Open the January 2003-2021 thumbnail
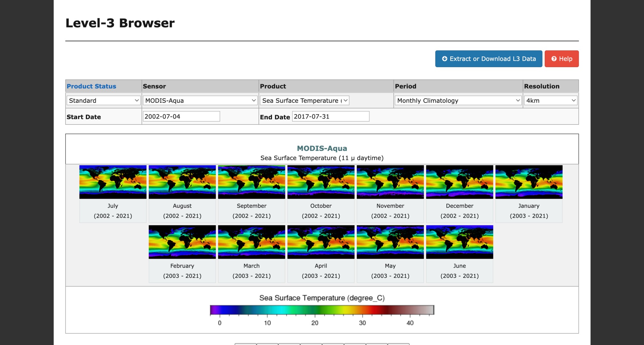Viewport: 644px width, 345px height. click(529, 182)
